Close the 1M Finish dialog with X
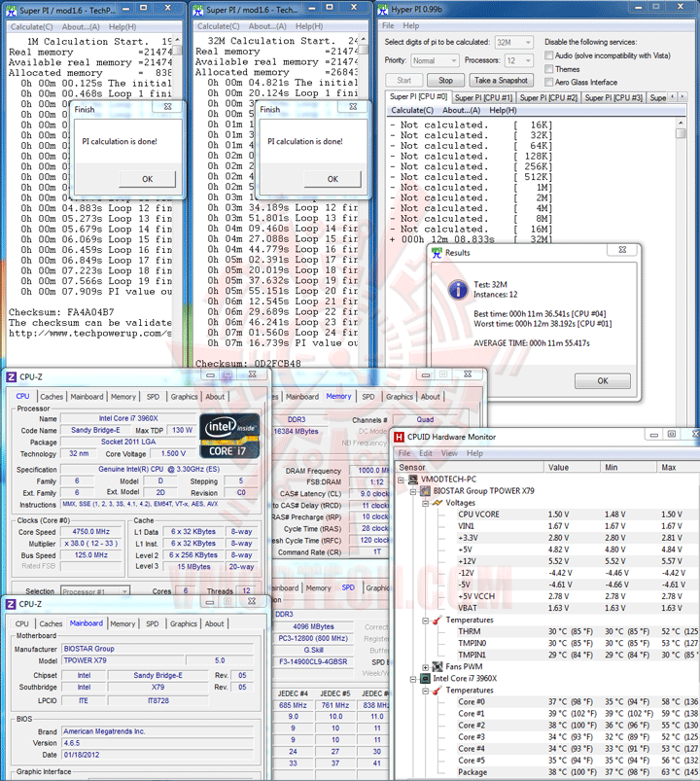700x781 pixels. [x=168, y=107]
